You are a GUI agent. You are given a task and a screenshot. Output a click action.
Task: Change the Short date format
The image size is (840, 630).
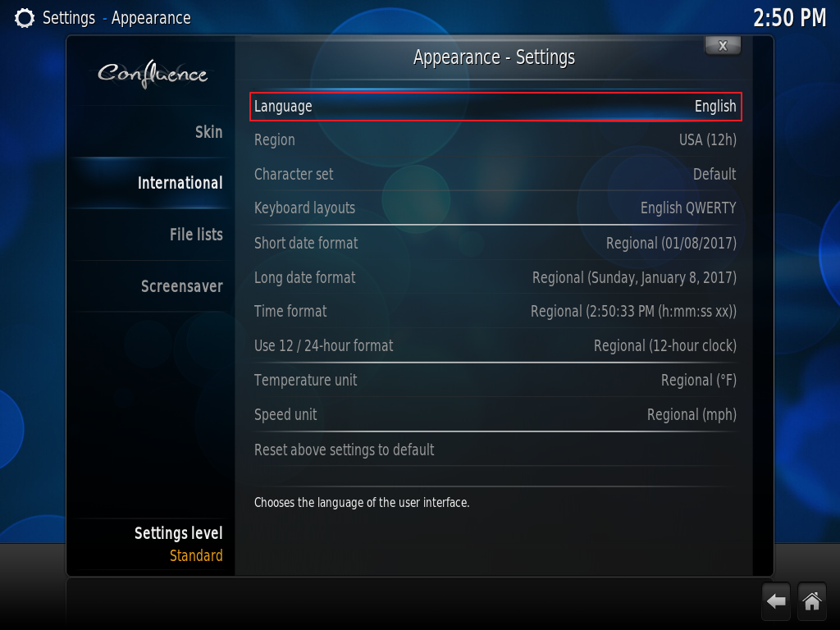(x=495, y=243)
